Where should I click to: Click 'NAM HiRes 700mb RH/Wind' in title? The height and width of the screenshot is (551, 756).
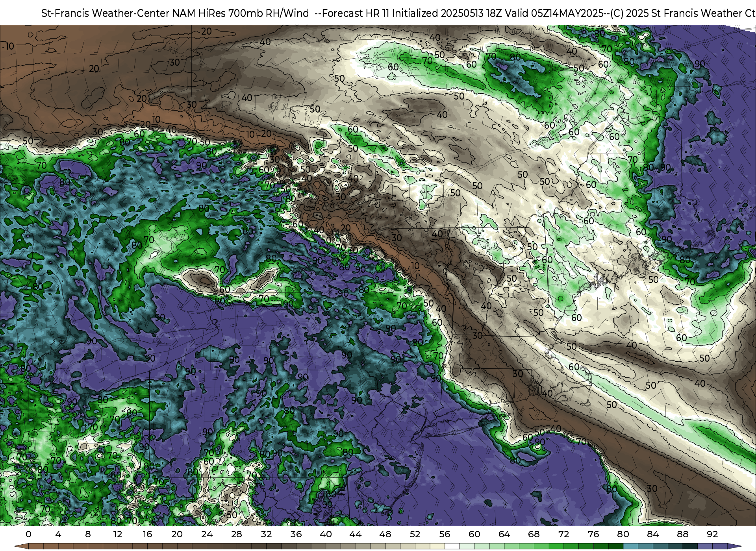(241, 13)
